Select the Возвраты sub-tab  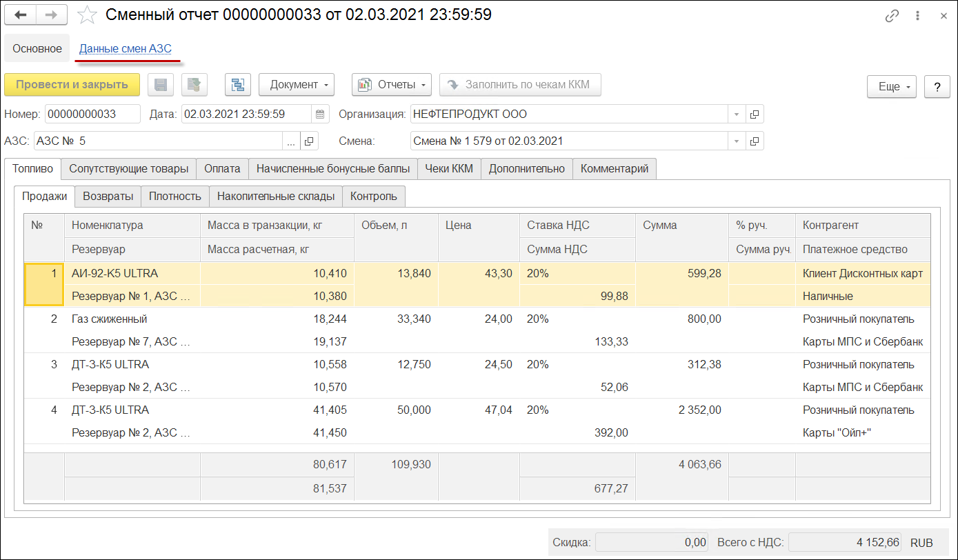pos(108,197)
